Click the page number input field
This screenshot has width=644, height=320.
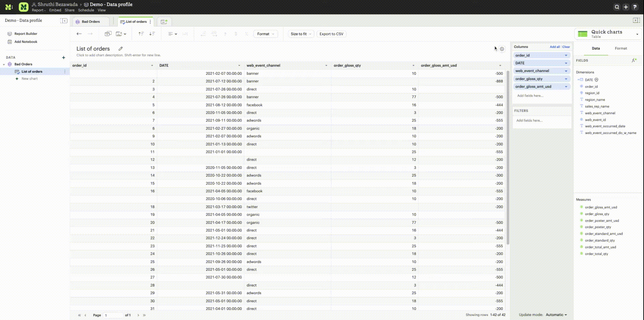click(113, 315)
